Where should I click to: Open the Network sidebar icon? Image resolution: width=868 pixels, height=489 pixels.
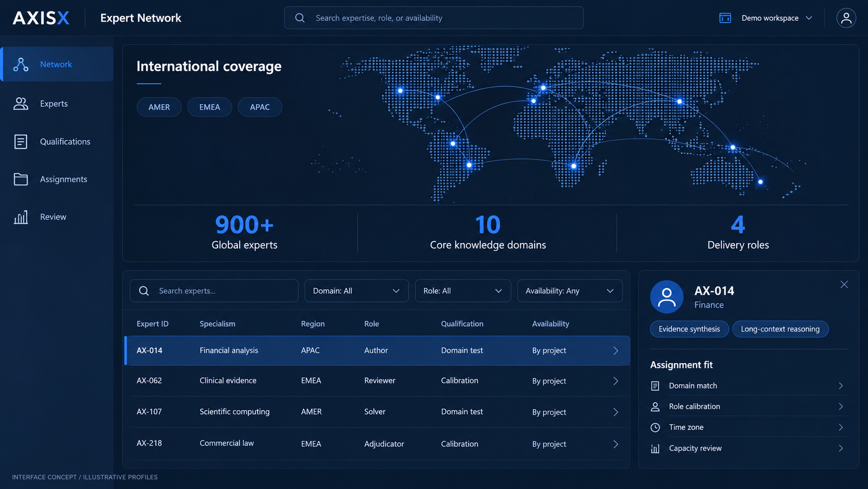coord(21,64)
